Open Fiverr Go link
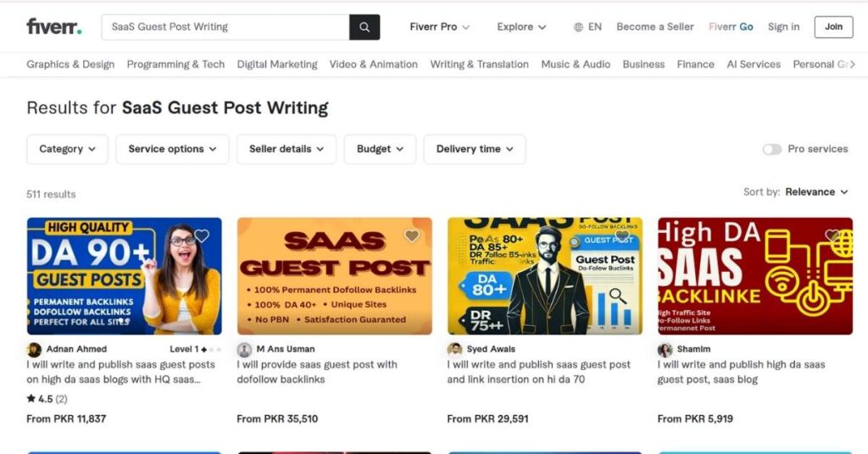Viewport: 868px width, 454px height. pyautogui.click(x=731, y=26)
